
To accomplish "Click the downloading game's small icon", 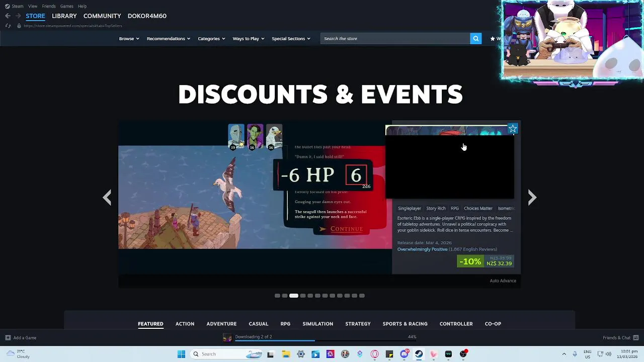I will point(227,338).
